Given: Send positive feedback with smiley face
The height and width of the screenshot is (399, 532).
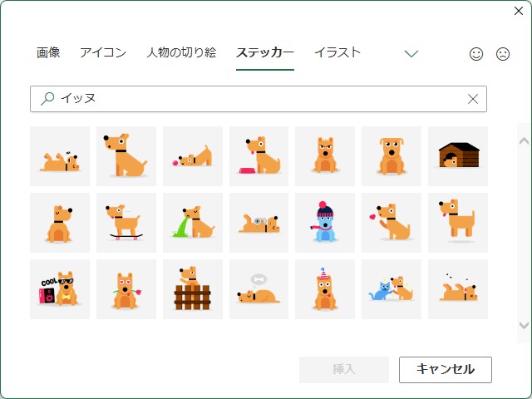Looking at the screenshot, I should [476, 54].
